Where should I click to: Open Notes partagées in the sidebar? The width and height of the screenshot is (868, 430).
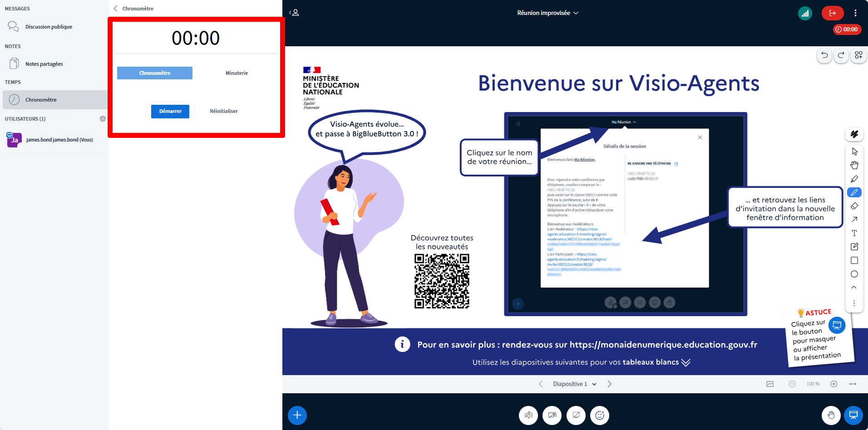coord(54,64)
